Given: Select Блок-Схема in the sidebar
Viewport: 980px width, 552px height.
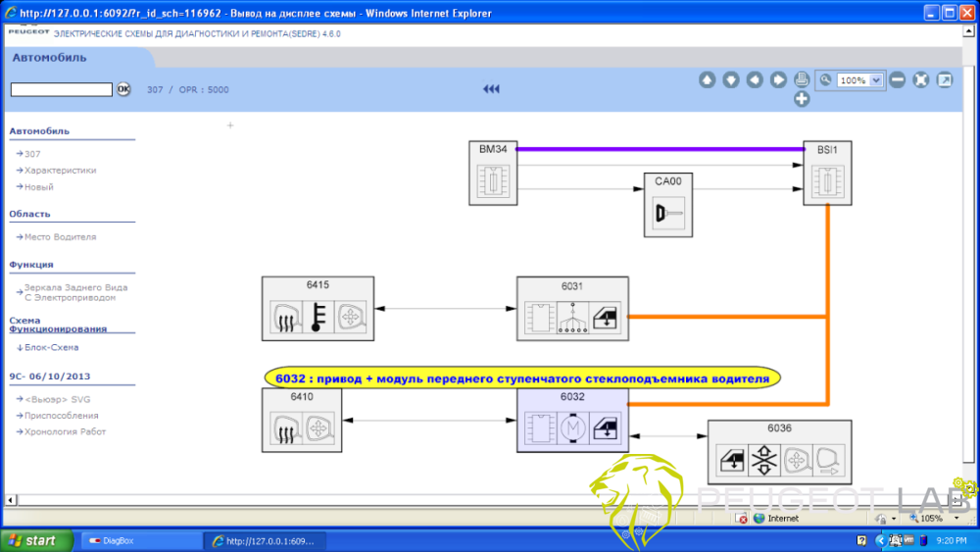Looking at the screenshot, I should click(x=51, y=347).
